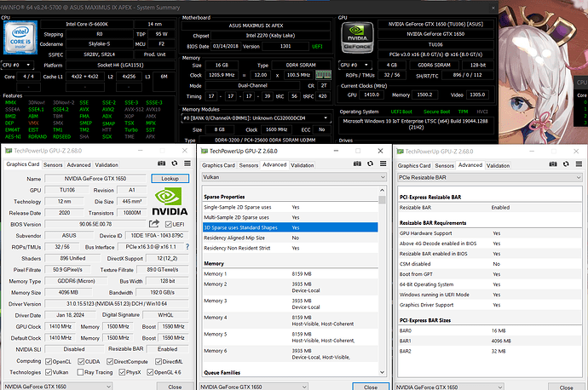
Task: Switch to Validation tab in right GPU-Z window
Action: pyautogui.click(x=498, y=165)
